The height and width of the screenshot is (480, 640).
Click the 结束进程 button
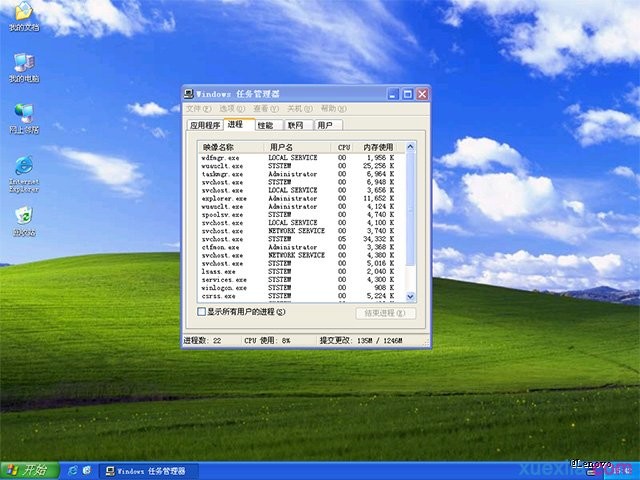coord(385,313)
